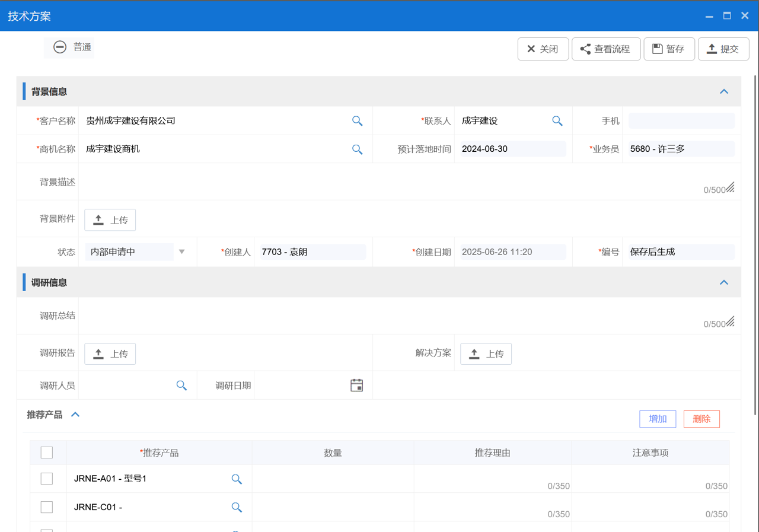This screenshot has width=759, height=532.
Task: Click 查看流程 to view the workflow
Action: [606, 49]
